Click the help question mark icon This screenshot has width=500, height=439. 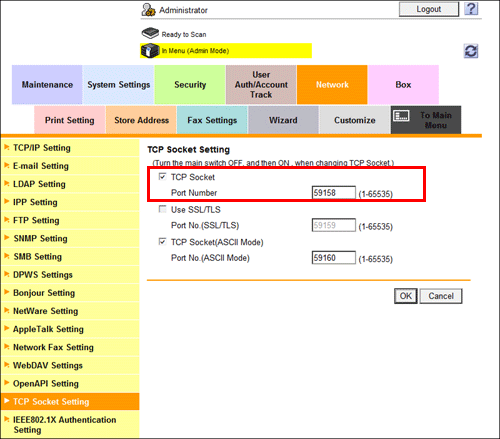click(471, 9)
